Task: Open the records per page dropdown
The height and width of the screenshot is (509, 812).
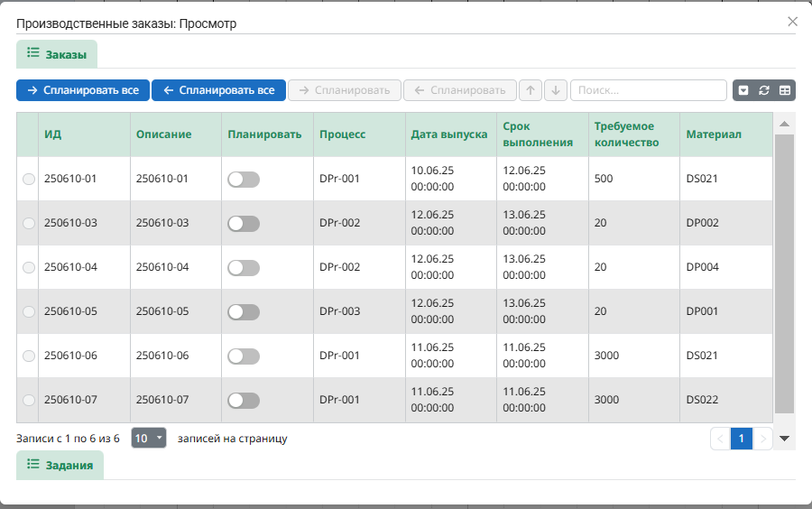Action: [149, 439]
